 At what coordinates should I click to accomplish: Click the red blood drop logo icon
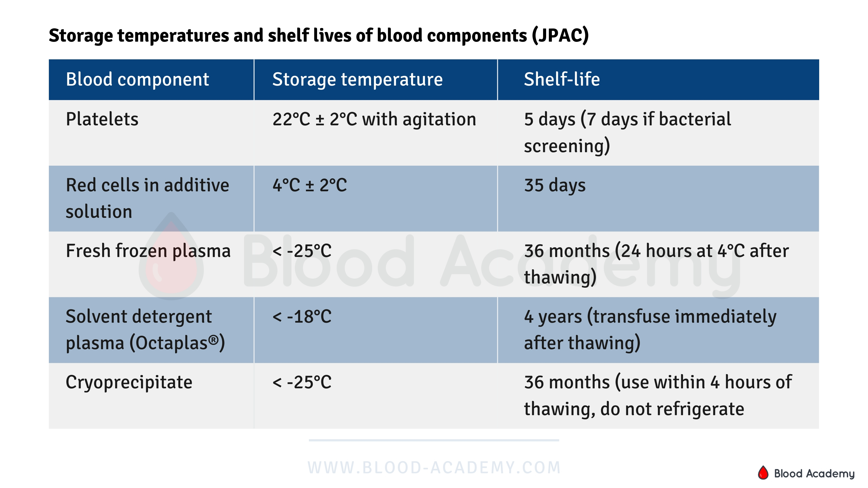[763, 473]
